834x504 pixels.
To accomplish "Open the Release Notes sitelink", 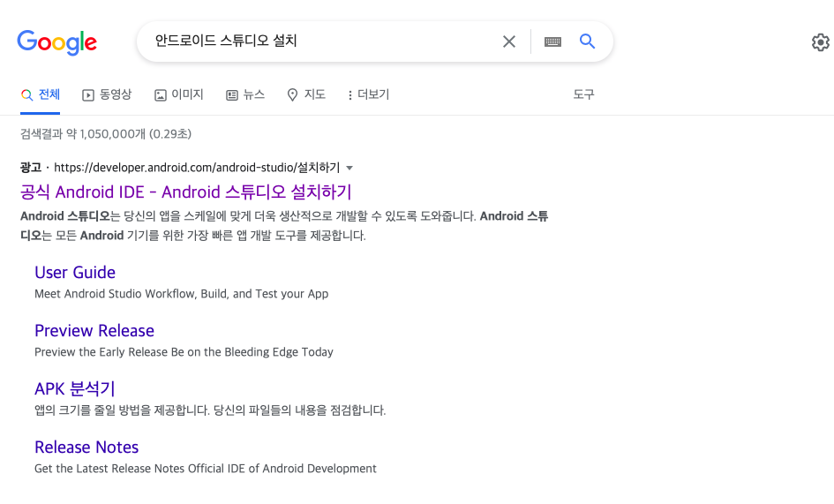I will [86, 447].
